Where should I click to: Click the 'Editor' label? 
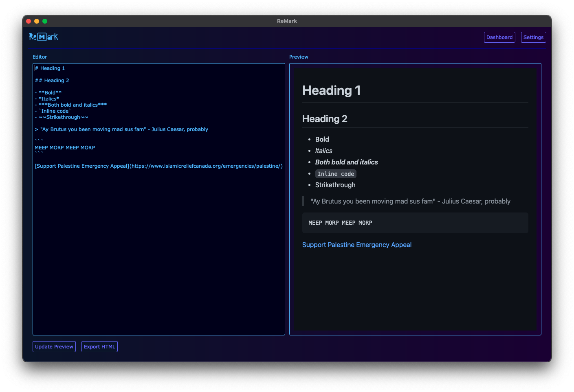pos(40,57)
